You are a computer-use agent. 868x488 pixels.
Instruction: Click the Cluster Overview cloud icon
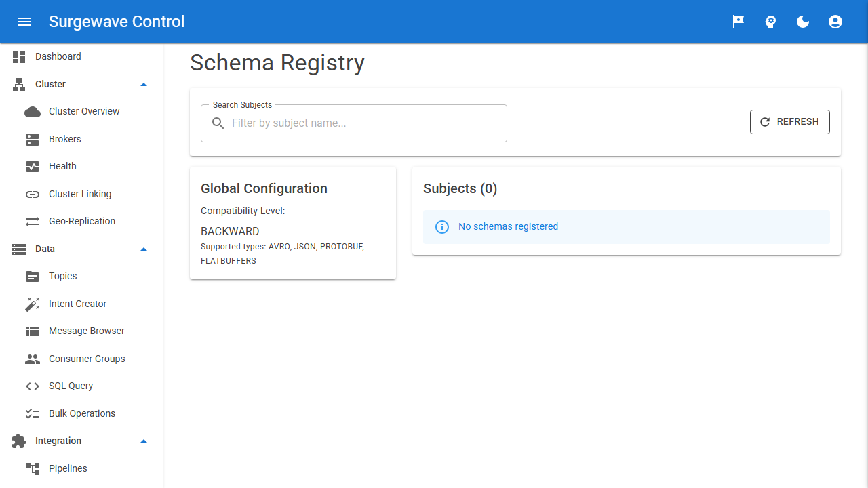[x=33, y=112]
